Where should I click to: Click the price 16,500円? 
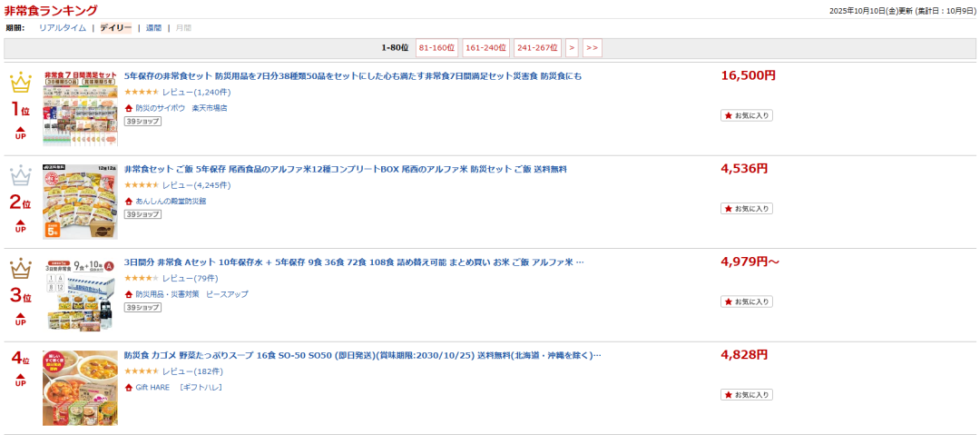[748, 75]
